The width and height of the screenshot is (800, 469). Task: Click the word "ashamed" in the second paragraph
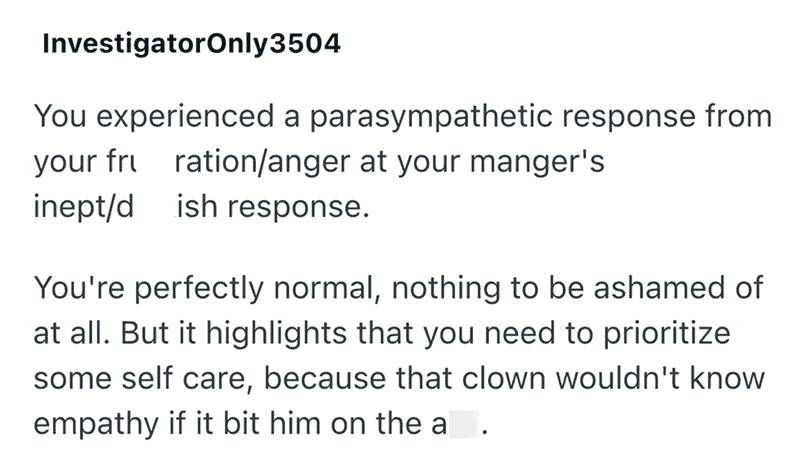(x=652, y=292)
